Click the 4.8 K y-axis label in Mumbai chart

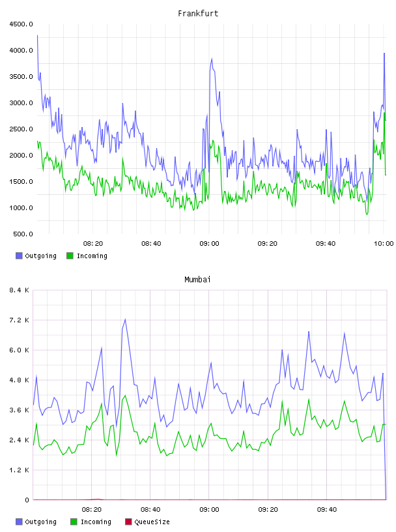tap(19, 380)
